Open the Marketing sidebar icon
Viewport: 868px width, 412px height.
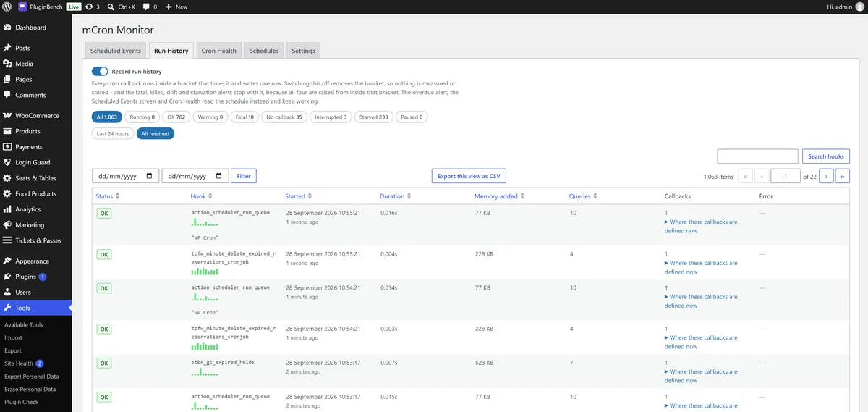[x=7, y=225]
